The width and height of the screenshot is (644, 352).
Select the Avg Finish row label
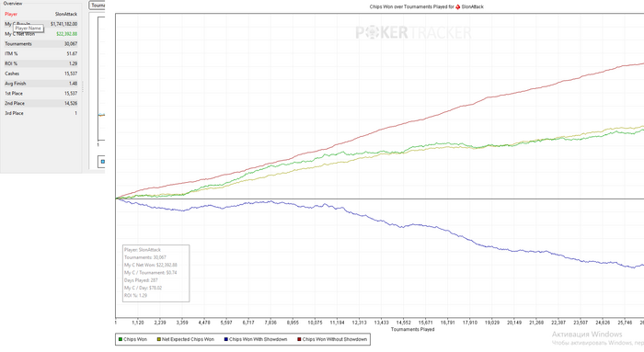click(x=16, y=84)
